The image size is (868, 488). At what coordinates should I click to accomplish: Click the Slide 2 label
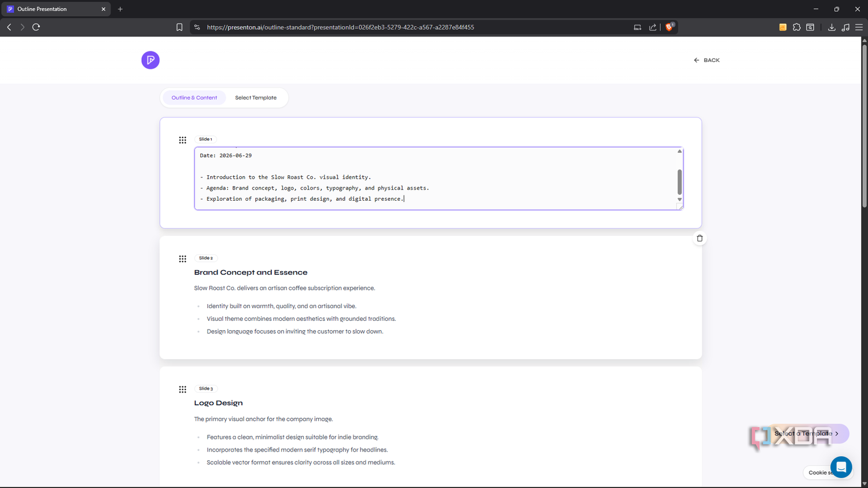(x=206, y=258)
